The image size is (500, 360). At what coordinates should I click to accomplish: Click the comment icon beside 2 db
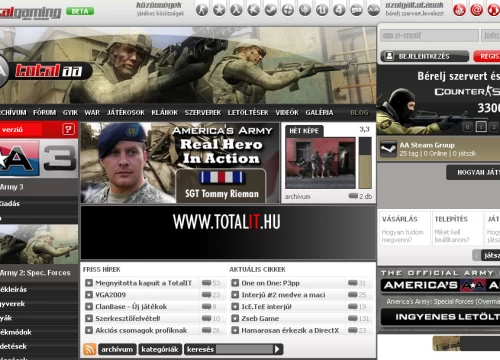coord(353,196)
